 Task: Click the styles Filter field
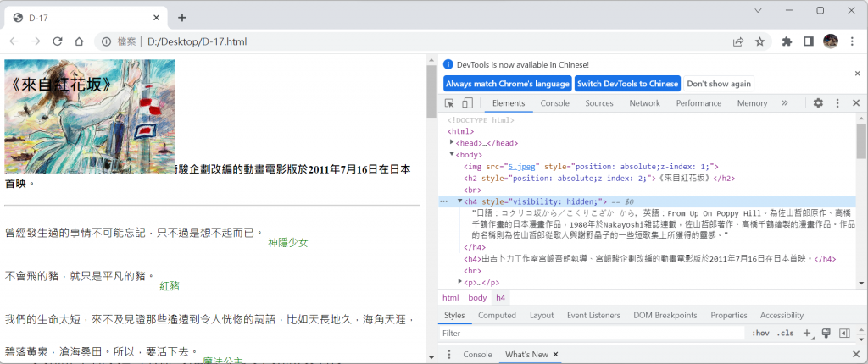coord(593,333)
